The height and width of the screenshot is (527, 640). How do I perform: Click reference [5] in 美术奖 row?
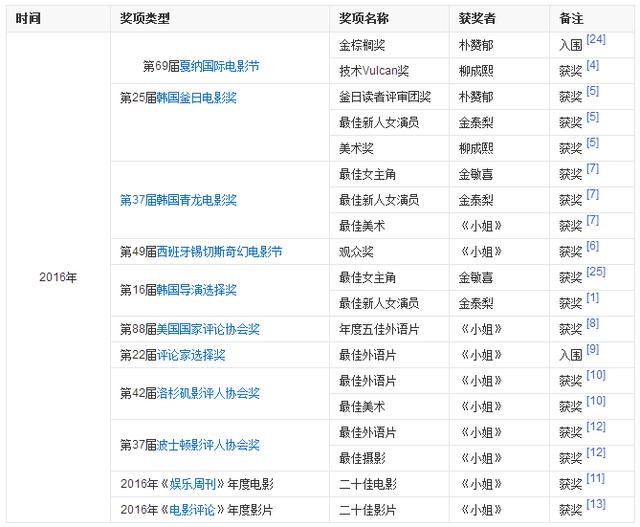pyautogui.click(x=593, y=142)
